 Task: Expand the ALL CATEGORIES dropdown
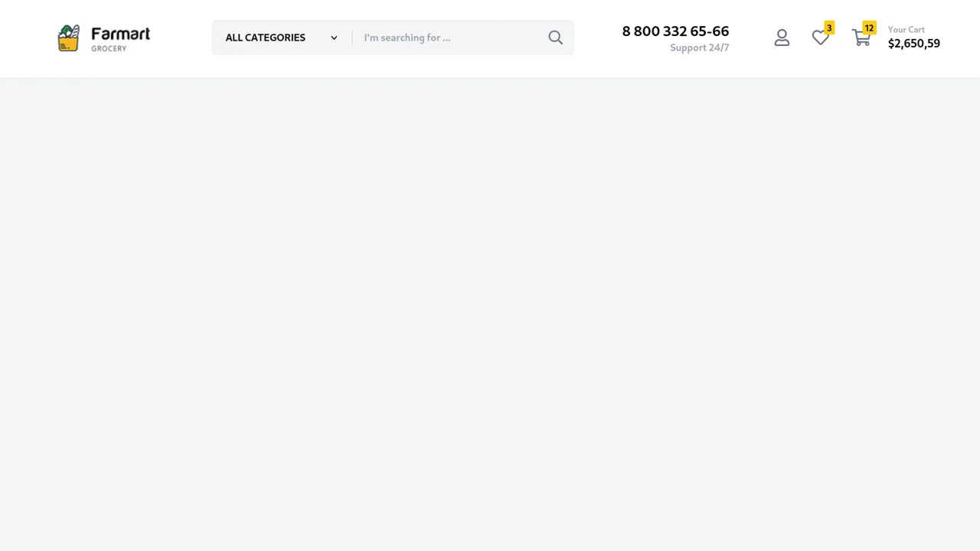click(282, 37)
